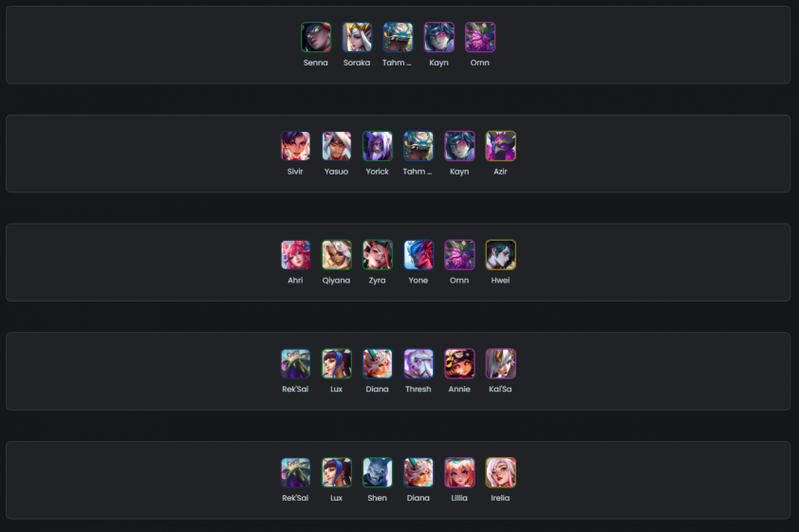Select the Irelia champion portrait
This screenshot has height=532, width=799.
500,472
